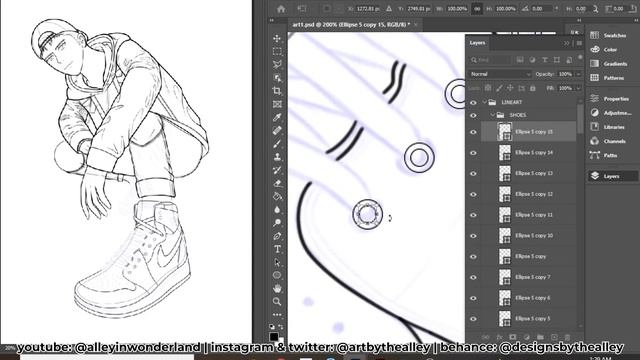Screen dimensions: 640x360
Task: Click the layers panel type filter icon
Action: (x=544, y=60)
